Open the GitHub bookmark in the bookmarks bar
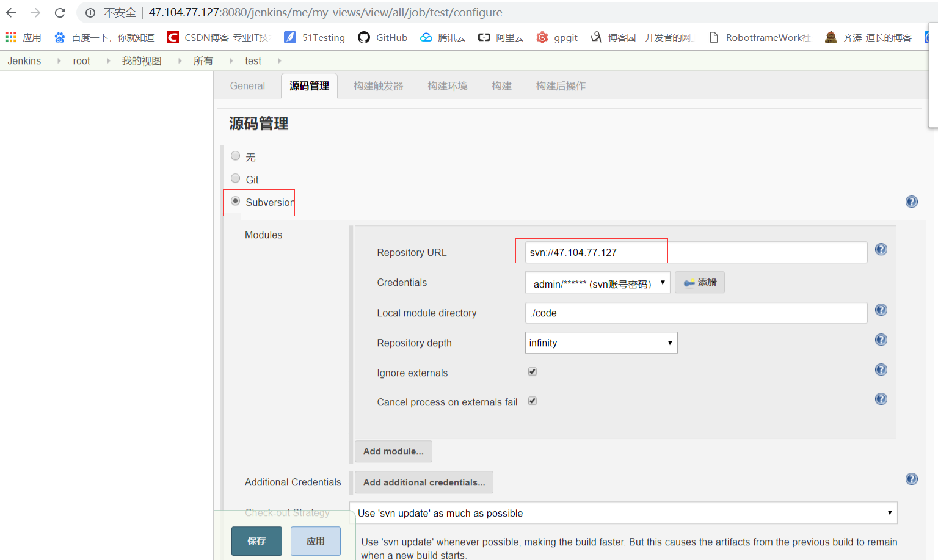The height and width of the screenshot is (560, 938). click(x=382, y=37)
